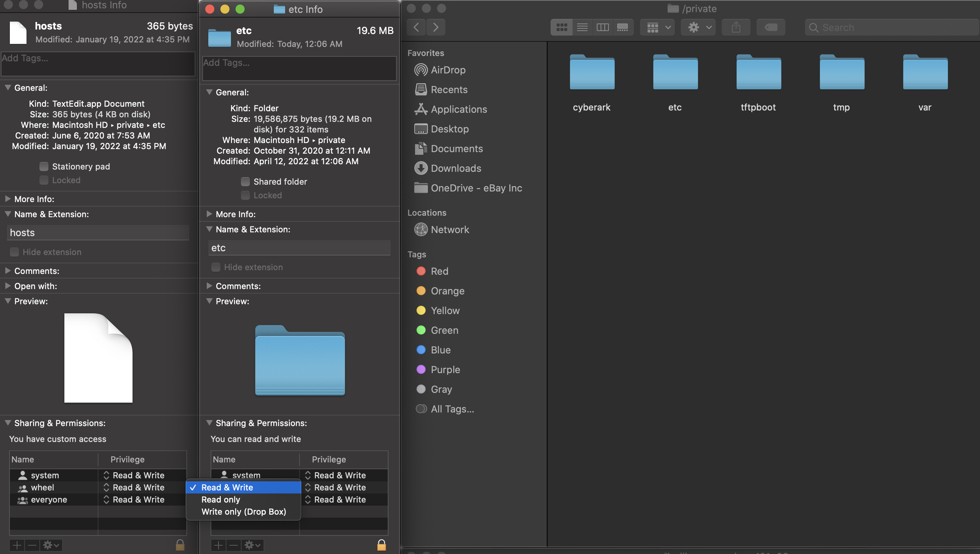This screenshot has width=980, height=554.
Task: Toggle Shared folder checkbox in etc Info
Action: 245,182
